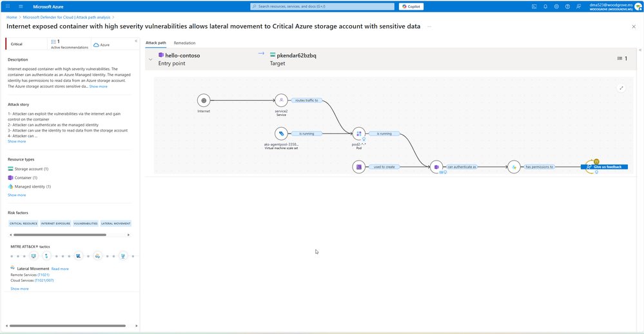Select the monitor icon in MITRE ATT&CK tactics
Screen dimensions: 644x334
(34, 256)
